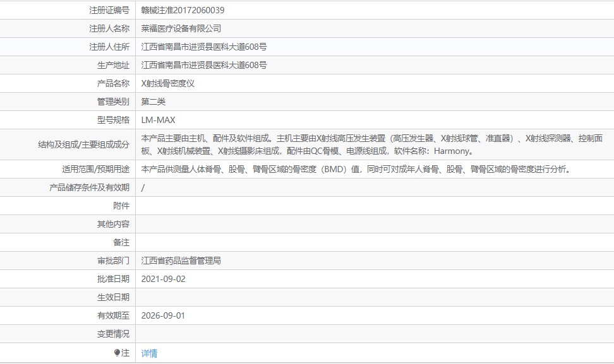Click registrant name 莱福医疗设备有限公司
This screenshot has width=614, height=364.
pos(181,28)
